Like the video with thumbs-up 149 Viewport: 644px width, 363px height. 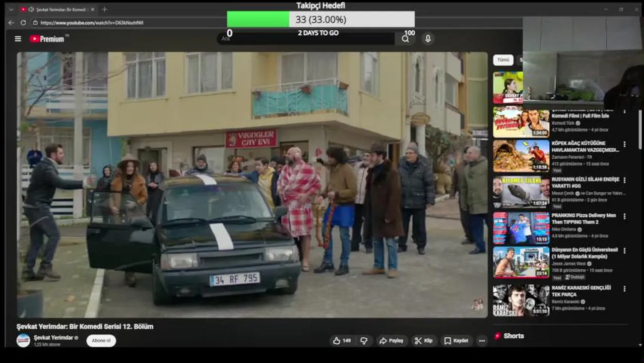click(x=342, y=341)
